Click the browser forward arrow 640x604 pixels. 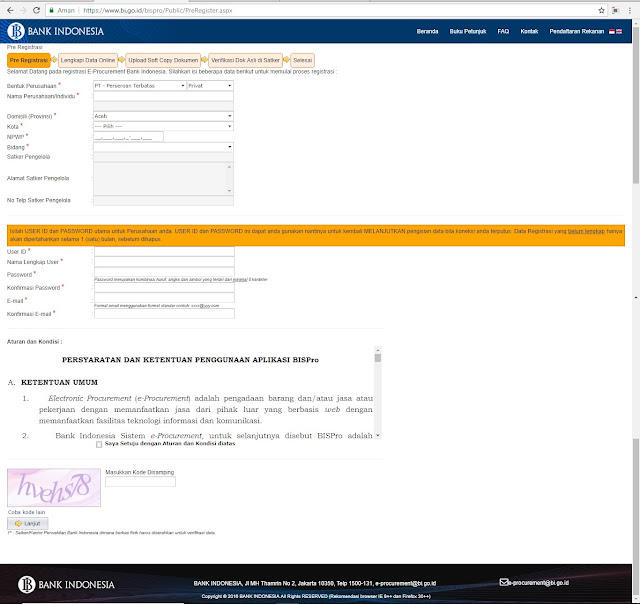click(23, 10)
